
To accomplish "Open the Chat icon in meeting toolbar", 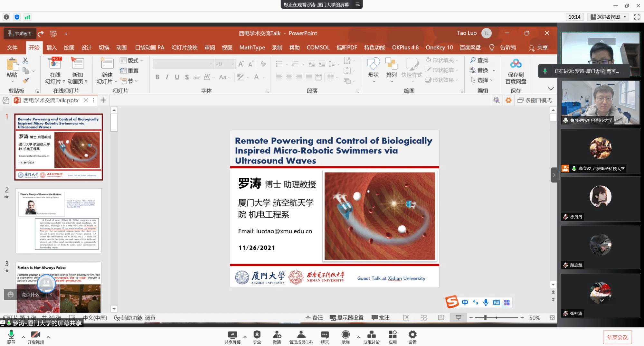I will 325,335.
